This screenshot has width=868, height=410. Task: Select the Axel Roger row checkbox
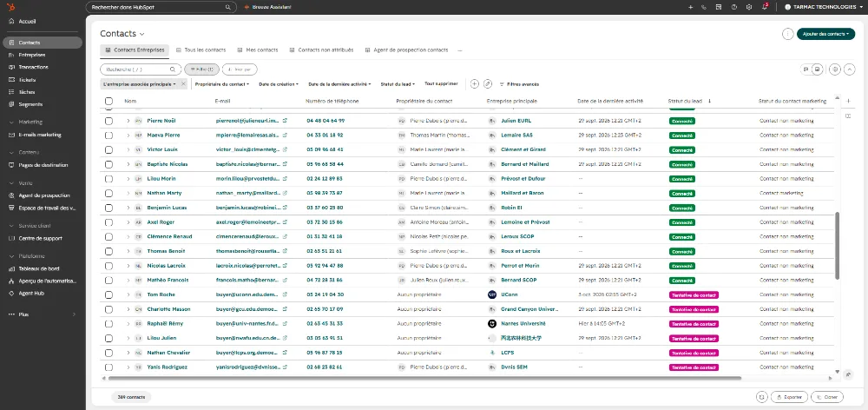[109, 222]
